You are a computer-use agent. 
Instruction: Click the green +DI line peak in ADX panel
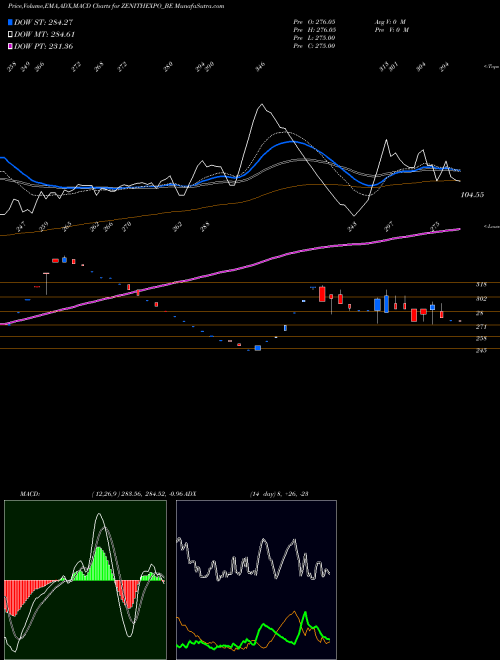(x=305, y=615)
